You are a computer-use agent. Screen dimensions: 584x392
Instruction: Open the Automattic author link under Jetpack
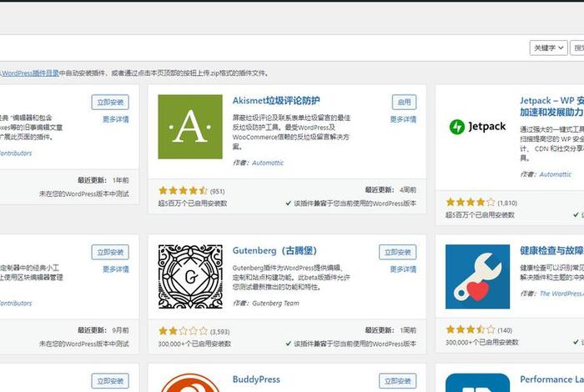coord(556,174)
